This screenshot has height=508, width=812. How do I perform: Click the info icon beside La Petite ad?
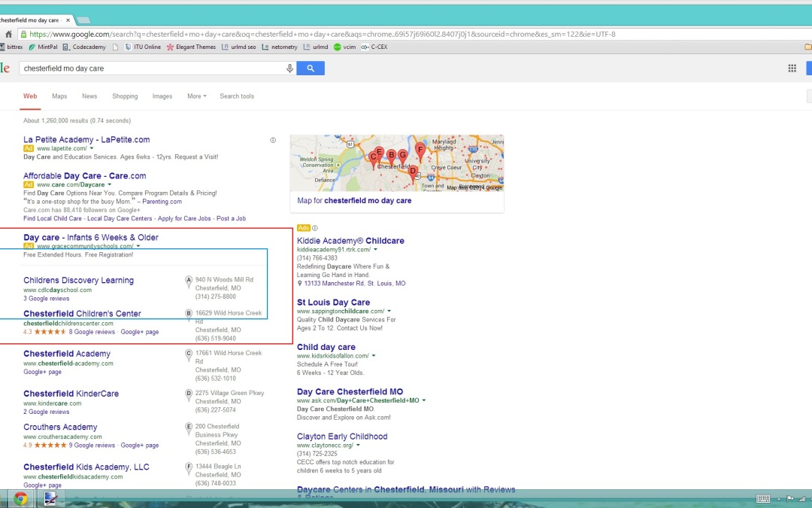(273, 140)
